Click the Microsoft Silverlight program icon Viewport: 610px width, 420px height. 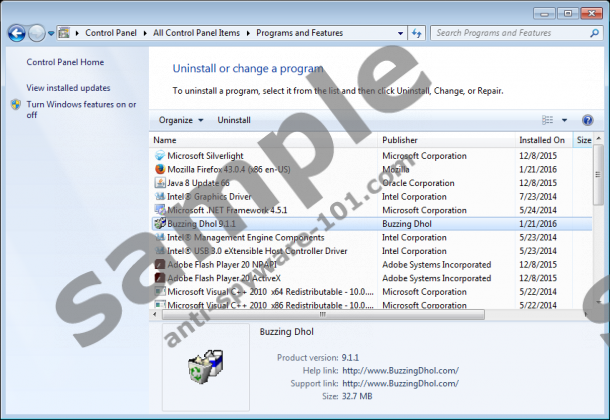160,156
